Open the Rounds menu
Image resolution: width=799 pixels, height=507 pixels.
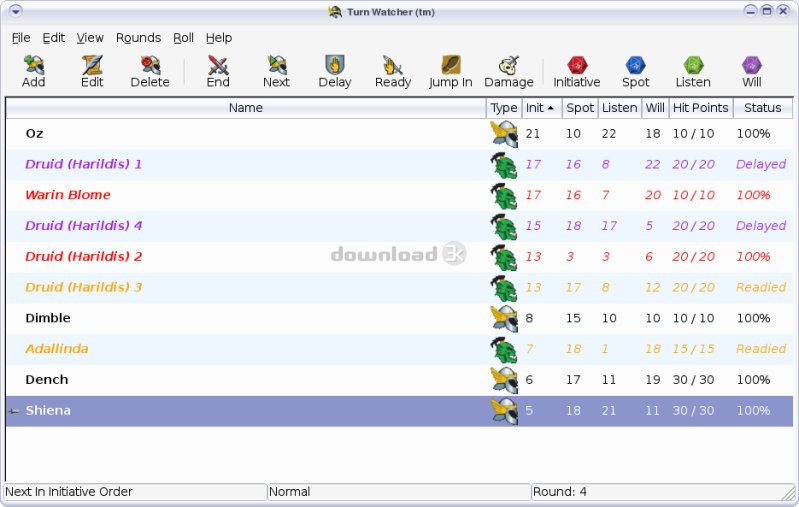pos(139,38)
